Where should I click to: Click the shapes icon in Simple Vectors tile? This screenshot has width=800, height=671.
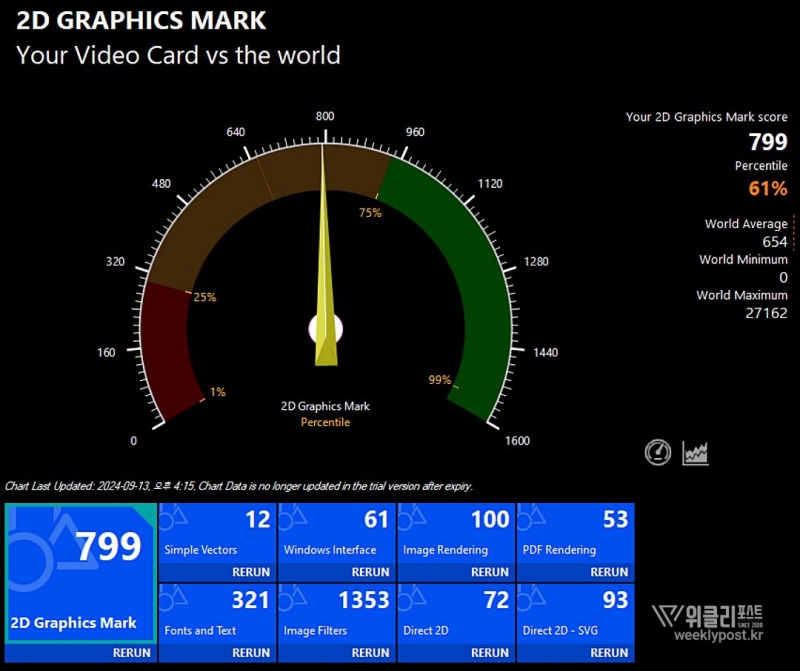[x=174, y=517]
